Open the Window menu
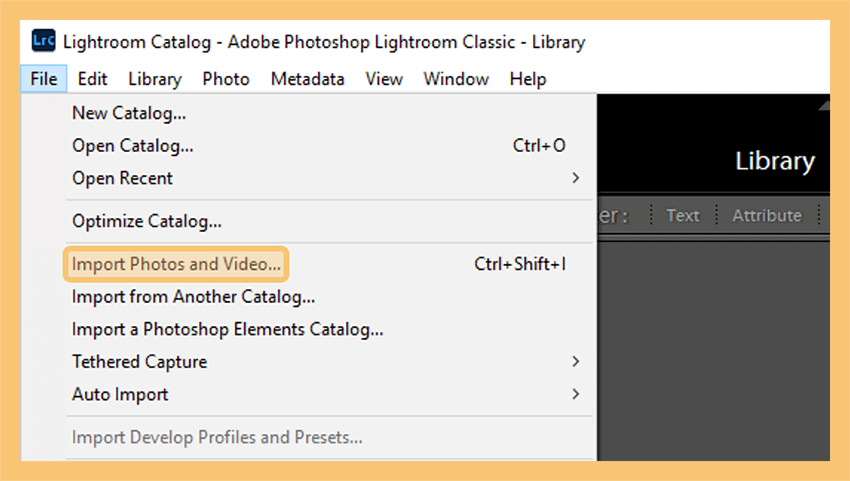Viewport: 850px width, 481px height. coord(456,79)
